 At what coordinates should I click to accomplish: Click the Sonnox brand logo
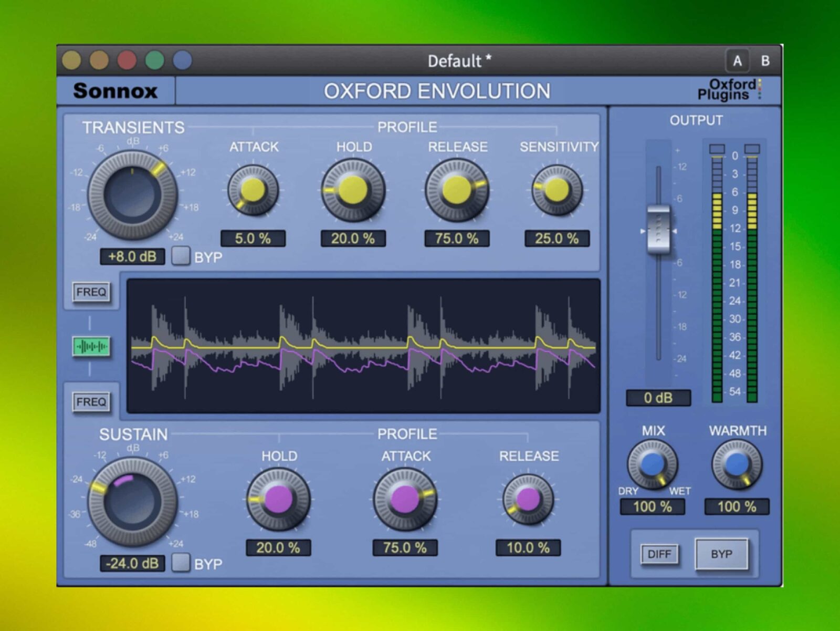(x=115, y=91)
